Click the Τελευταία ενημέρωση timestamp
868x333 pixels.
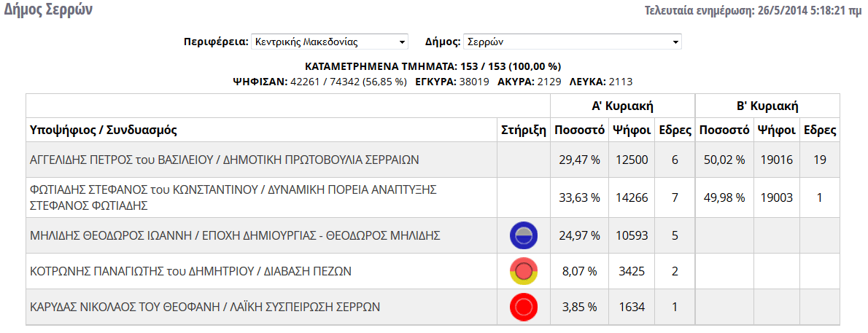pos(753,11)
